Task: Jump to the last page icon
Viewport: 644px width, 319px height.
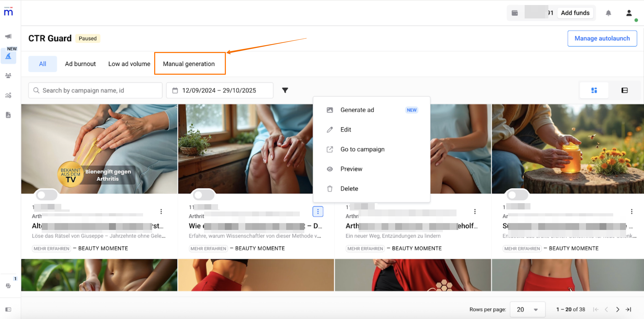Action: coord(628,309)
